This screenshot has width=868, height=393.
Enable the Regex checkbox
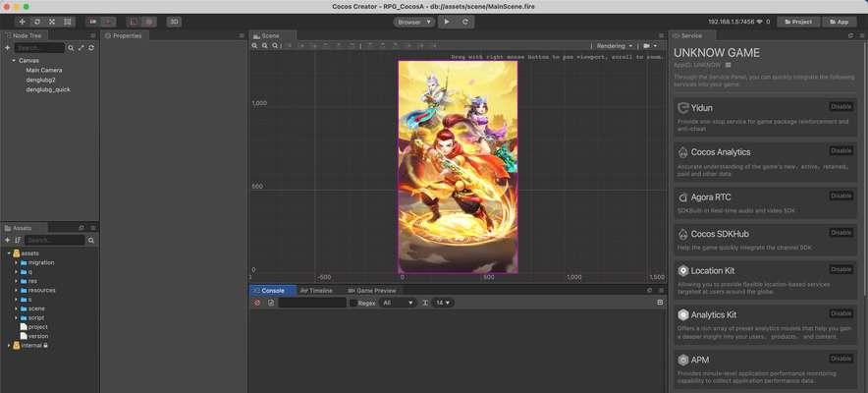tap(353, 303)
